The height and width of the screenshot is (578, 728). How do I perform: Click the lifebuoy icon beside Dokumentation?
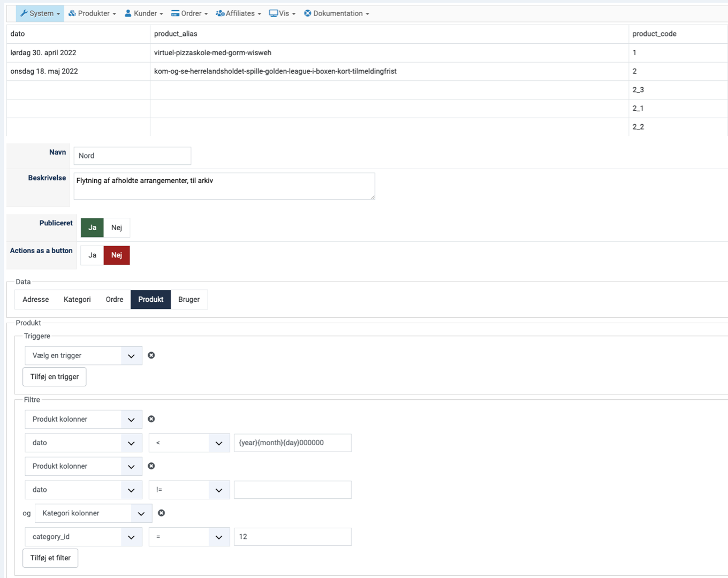[308, 13]
